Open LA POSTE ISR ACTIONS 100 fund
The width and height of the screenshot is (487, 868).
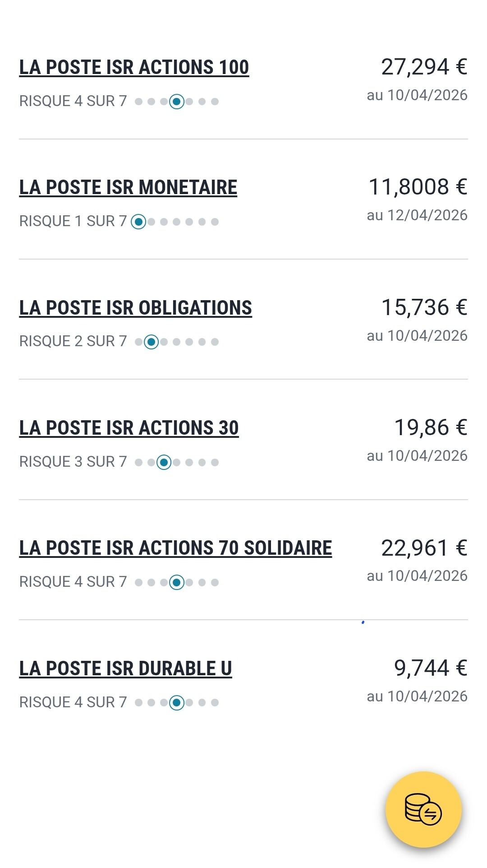coord(134,67)
